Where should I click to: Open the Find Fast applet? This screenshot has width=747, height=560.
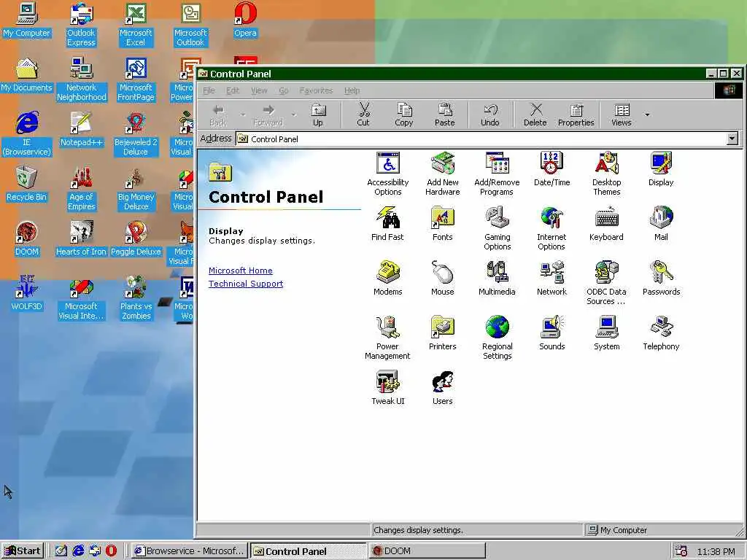387,224
